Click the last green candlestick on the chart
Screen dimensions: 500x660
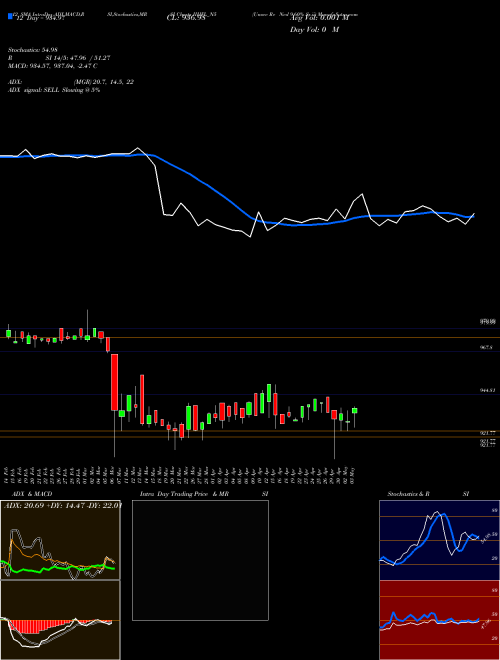(355, 410)
